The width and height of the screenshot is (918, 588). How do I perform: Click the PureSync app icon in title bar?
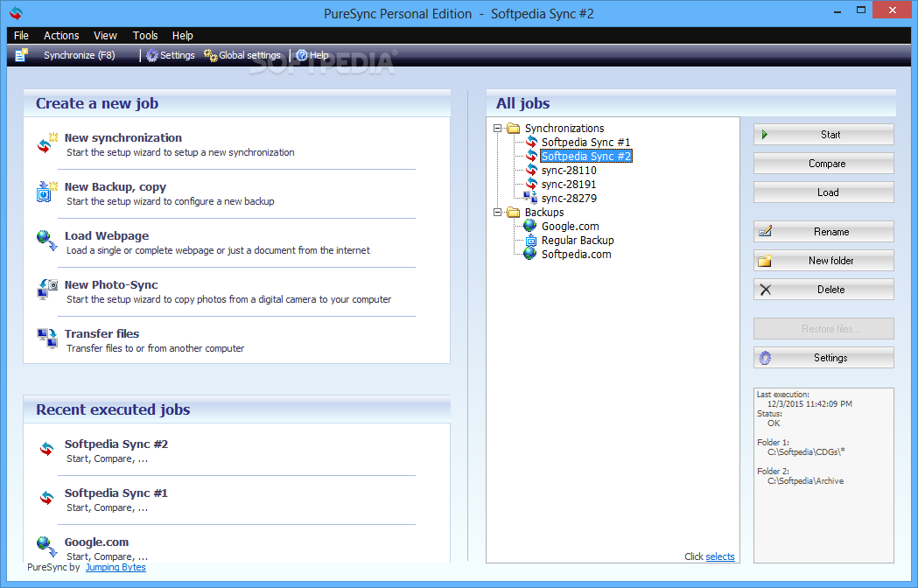(x=17, y=13)
